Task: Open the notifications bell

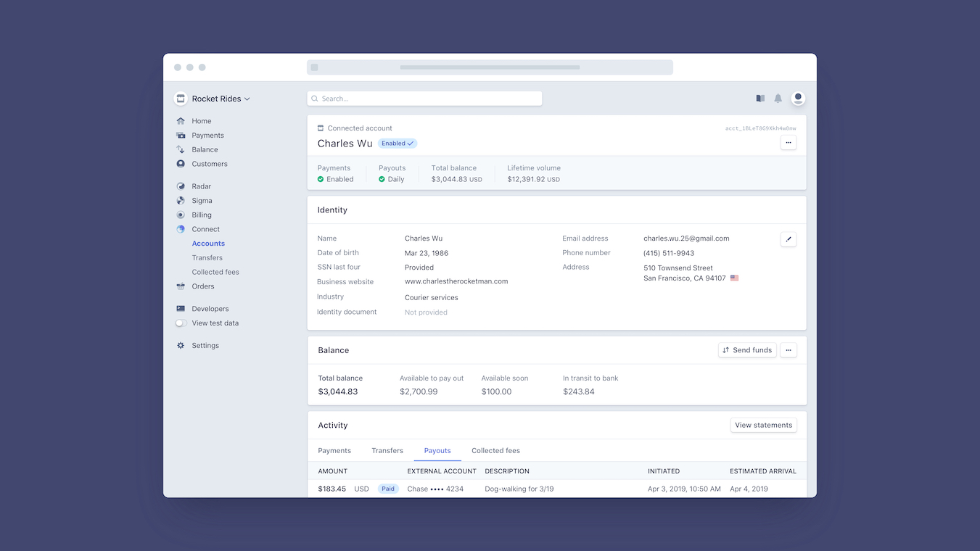Action: 778,98
